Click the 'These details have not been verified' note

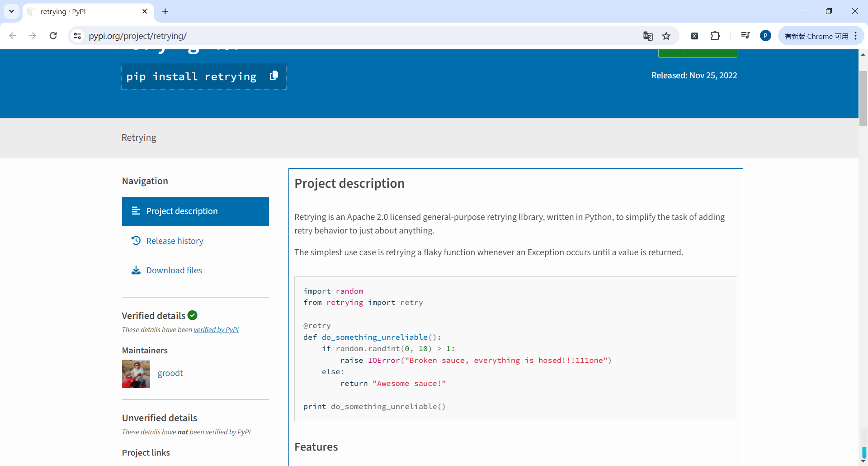pos(186,432)
